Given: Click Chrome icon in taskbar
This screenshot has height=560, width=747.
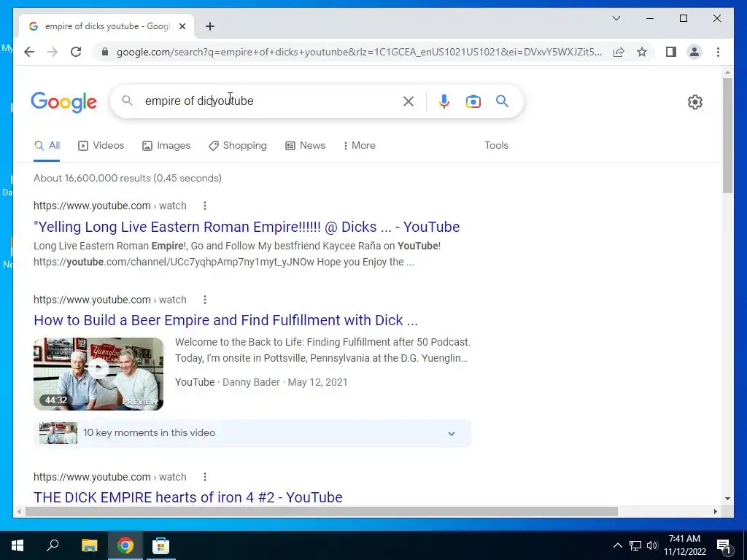Looking at the screenshot, I should (125, 545).
